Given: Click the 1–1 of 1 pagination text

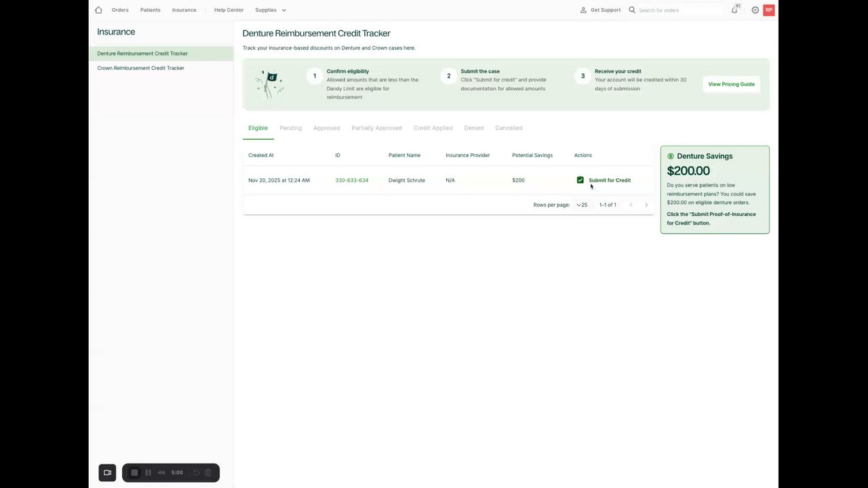Looking at the screenshot, I should click(608, 205).
